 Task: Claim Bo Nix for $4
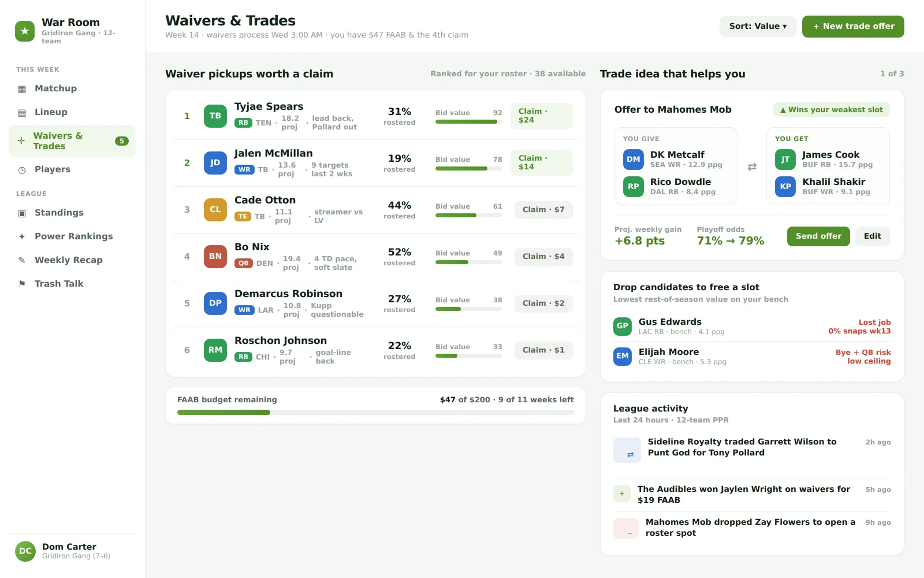tap(543, 256)
